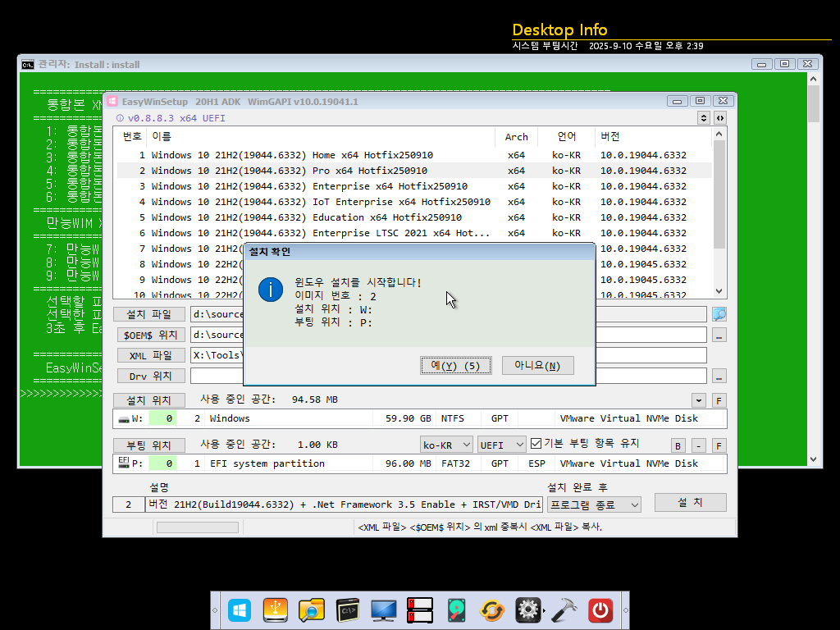Open the after-install action dropdown
Viewport: 840px width, 630px height.
click(x=594, y=504)
